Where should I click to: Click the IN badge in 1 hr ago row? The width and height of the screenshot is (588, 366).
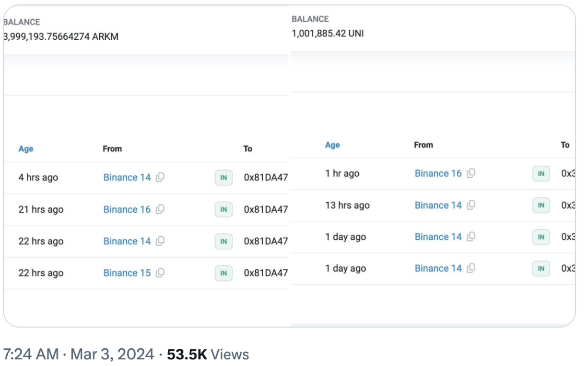(541, 173)
